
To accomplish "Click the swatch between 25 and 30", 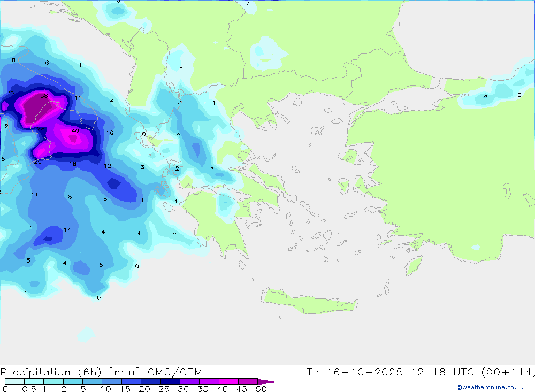I will pyautogui.click(x=170, y=381).
